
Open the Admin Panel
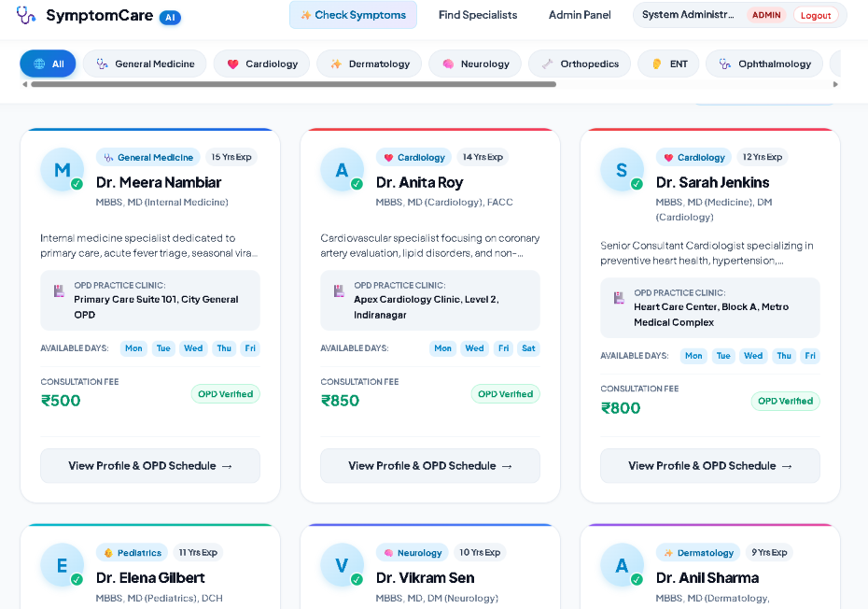pos(580,15)
